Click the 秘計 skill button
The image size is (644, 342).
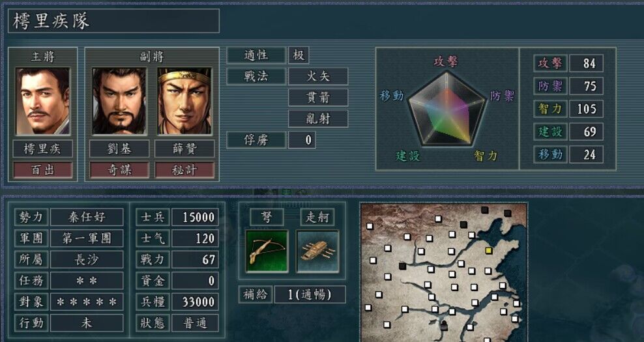(184, 170)
